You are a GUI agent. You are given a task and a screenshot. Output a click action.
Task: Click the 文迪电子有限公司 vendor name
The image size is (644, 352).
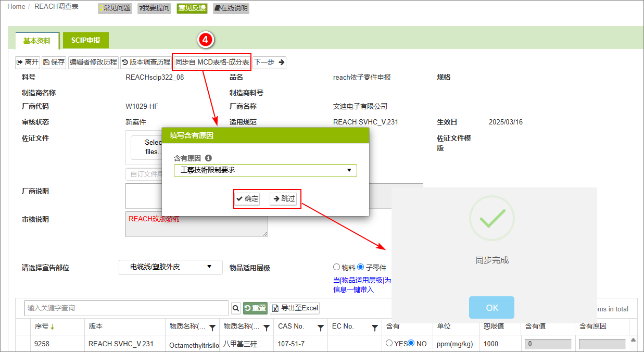[x=360, y=106]
